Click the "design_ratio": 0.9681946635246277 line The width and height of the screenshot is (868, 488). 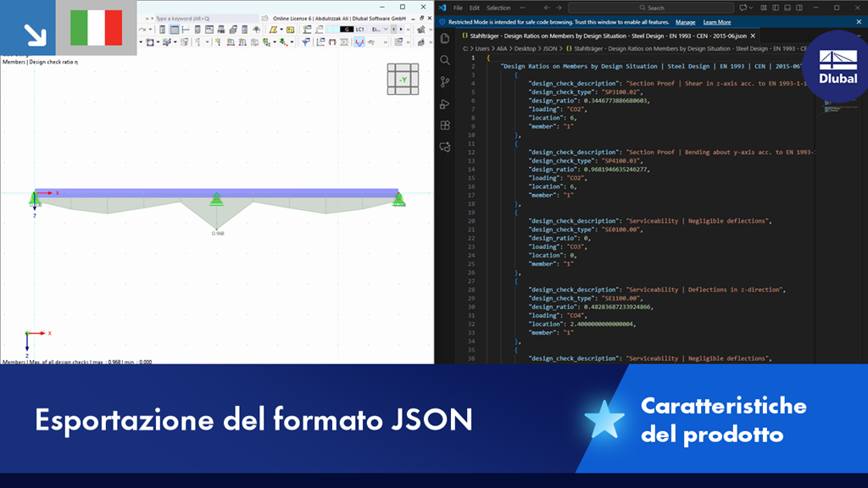588,169
